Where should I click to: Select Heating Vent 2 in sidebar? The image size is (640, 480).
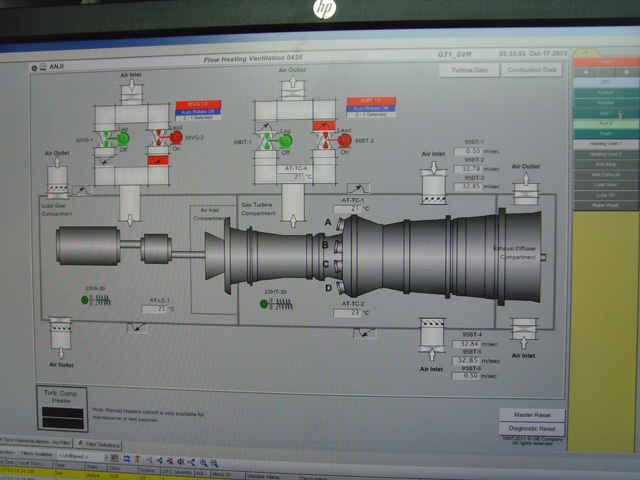[x=606, y=154]
